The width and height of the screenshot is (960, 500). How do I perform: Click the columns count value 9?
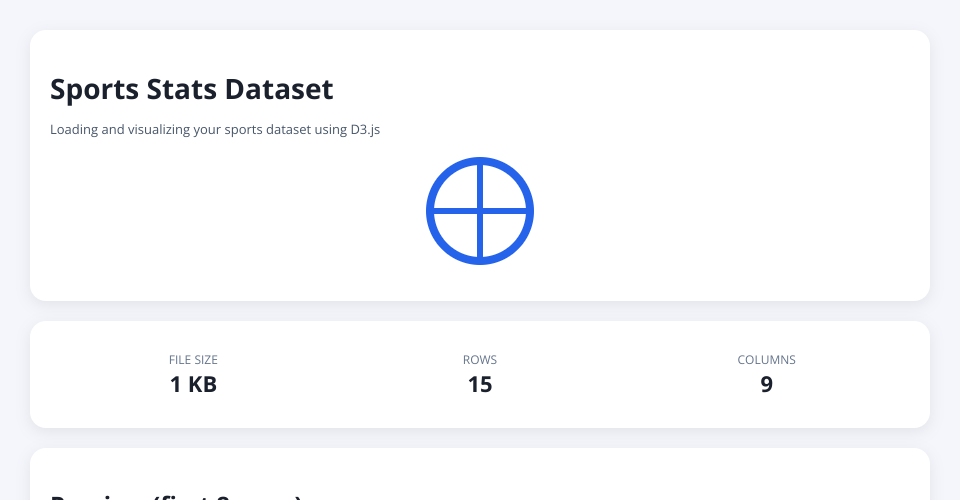point(766,384)
